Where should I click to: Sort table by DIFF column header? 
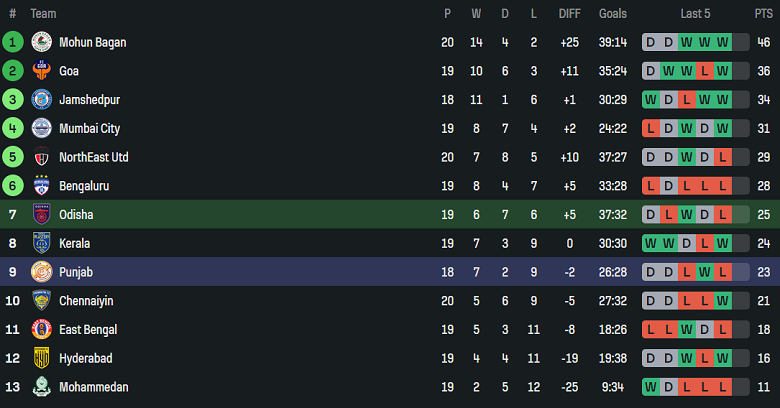[569, 13]
